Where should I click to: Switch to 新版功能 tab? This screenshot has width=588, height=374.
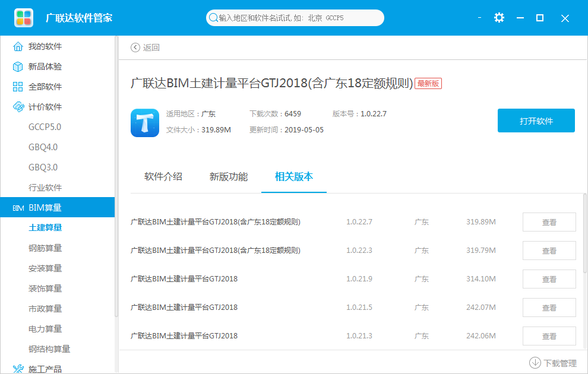(229, 176)
